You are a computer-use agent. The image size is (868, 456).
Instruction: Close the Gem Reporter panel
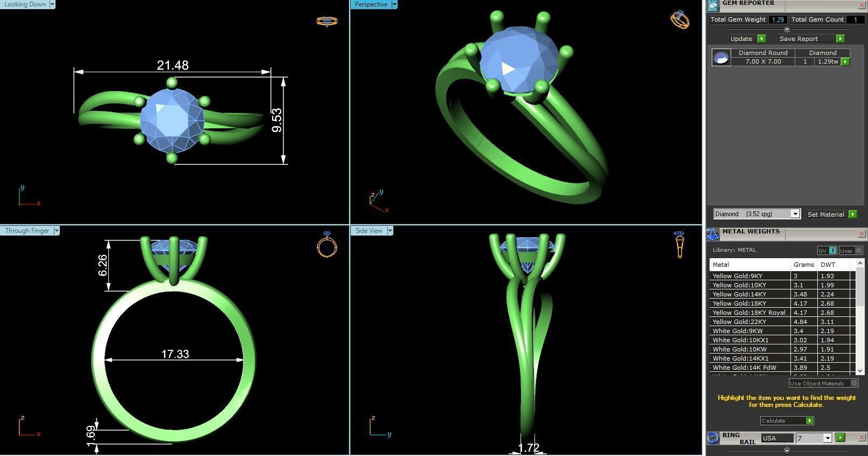click(x=862, y=5)
